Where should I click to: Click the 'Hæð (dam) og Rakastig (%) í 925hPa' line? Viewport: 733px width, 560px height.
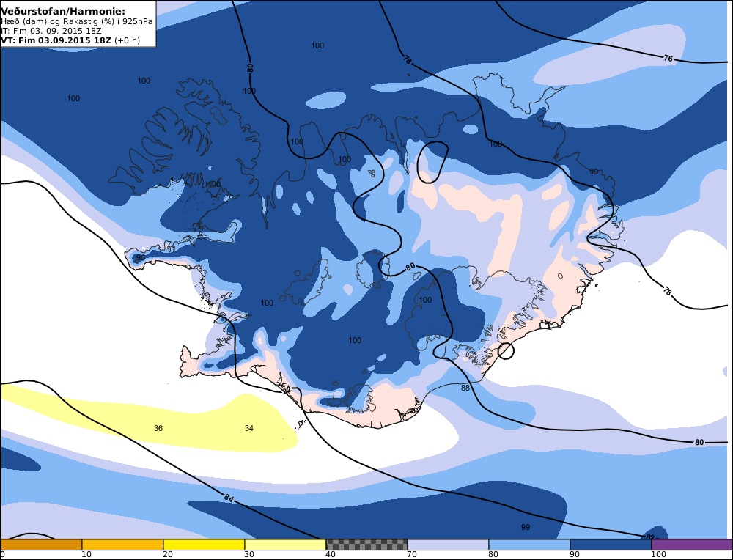point(77,21)
